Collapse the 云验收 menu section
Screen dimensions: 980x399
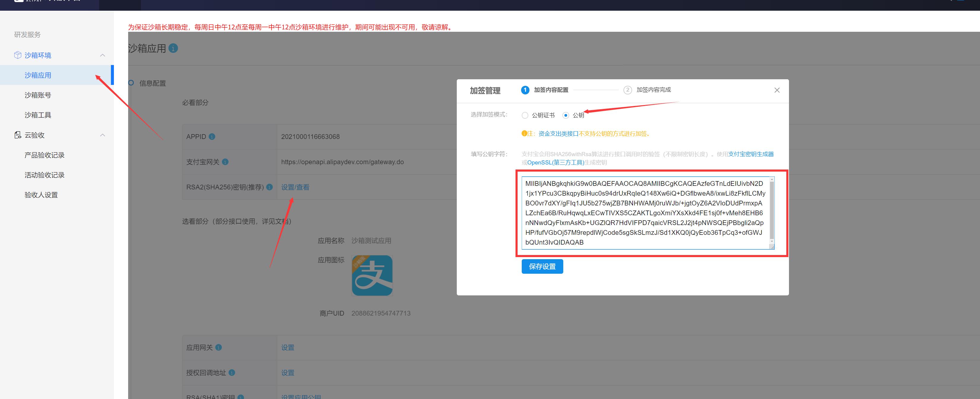point(102,135)
